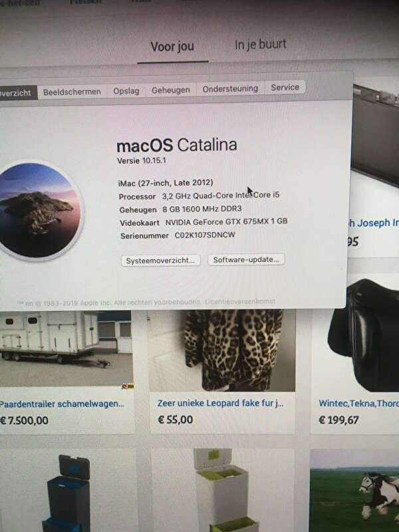The image size is (399, 532).
Task: Switch to the Beeldschermen tab
Action: point(72,92)
